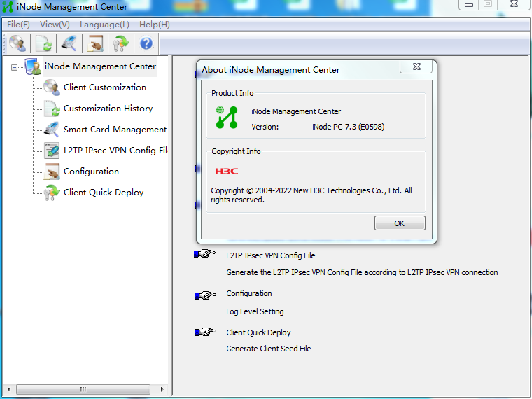532x399 pixels.
Task: Collapse the iNode Management Center tree node
Action: tap(14, 67)
